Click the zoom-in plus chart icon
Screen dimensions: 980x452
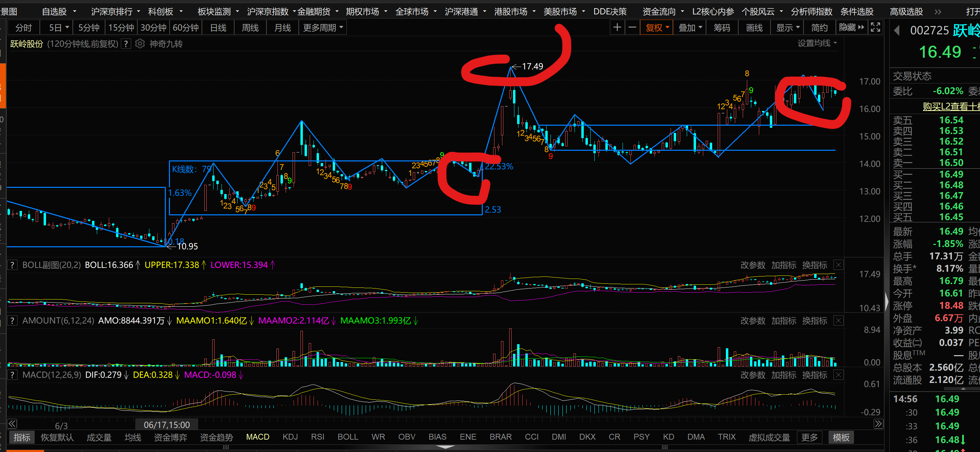(617, 27)
